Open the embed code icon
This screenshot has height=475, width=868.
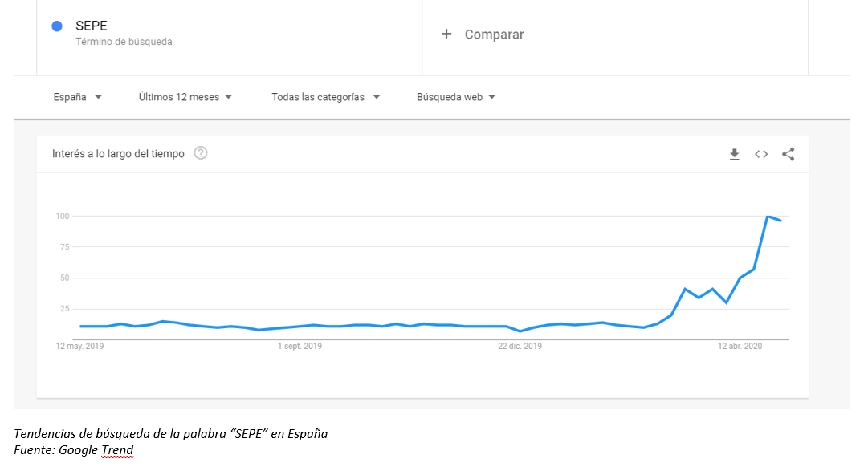(x=761, y=154)
